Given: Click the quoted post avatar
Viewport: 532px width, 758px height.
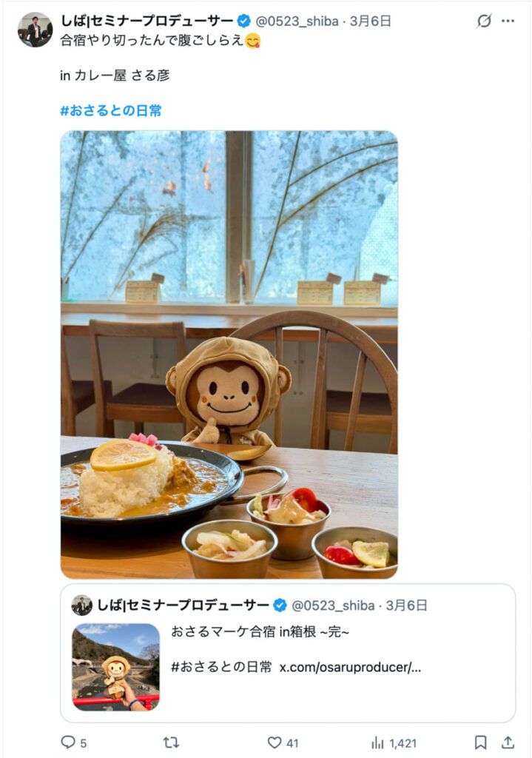Looking at the screenshot, I should coord(81,606).
